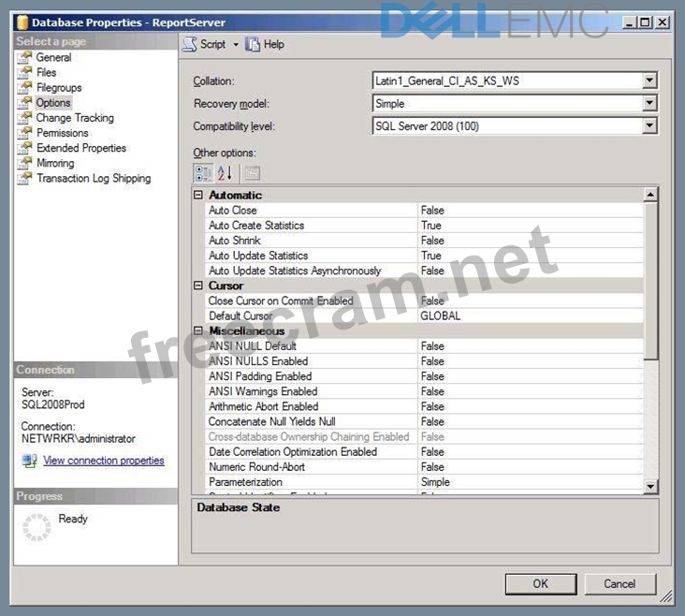
Task: Click the property grid scrollbar thumb
Action: point(650,281)
